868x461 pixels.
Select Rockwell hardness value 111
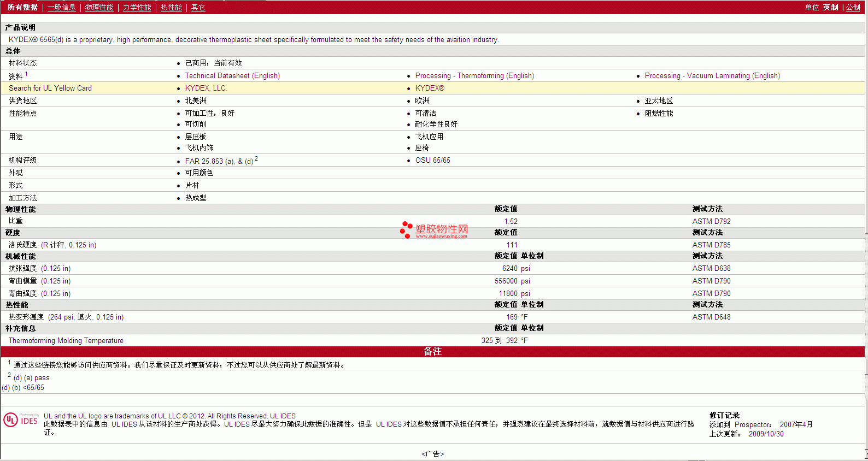pyautogui.click(x=512, y=245)
